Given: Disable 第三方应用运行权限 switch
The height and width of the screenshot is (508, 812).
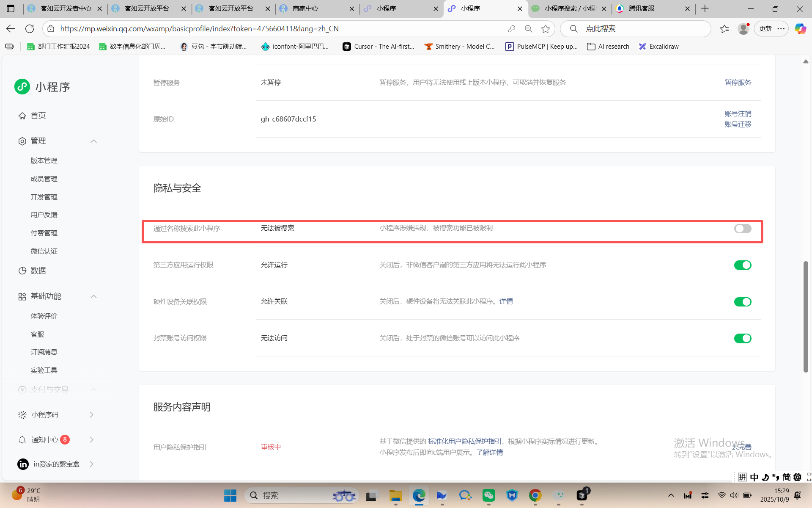Looking at the screenshot, I should pos(742,265).
